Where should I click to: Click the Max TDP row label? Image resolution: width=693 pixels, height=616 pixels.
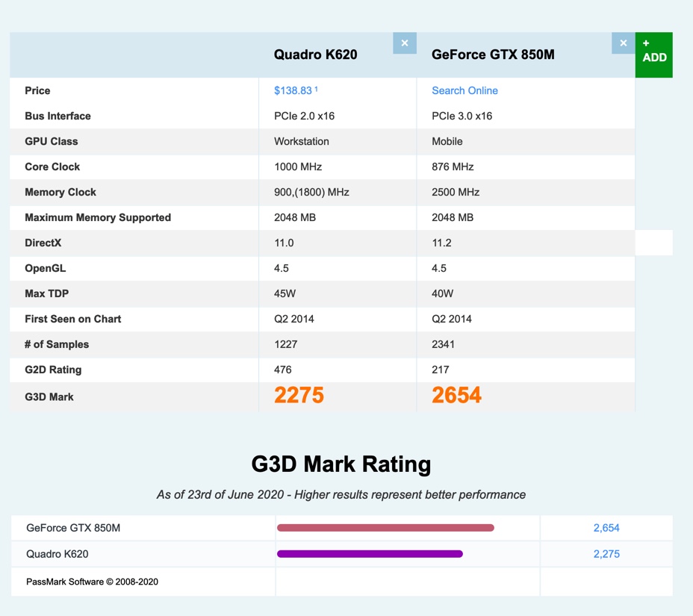47,293
